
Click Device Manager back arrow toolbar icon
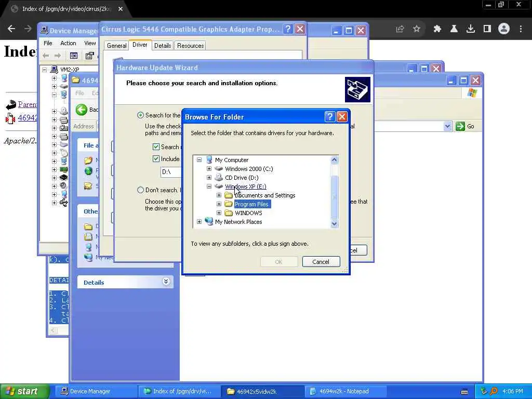click(46, 56)
